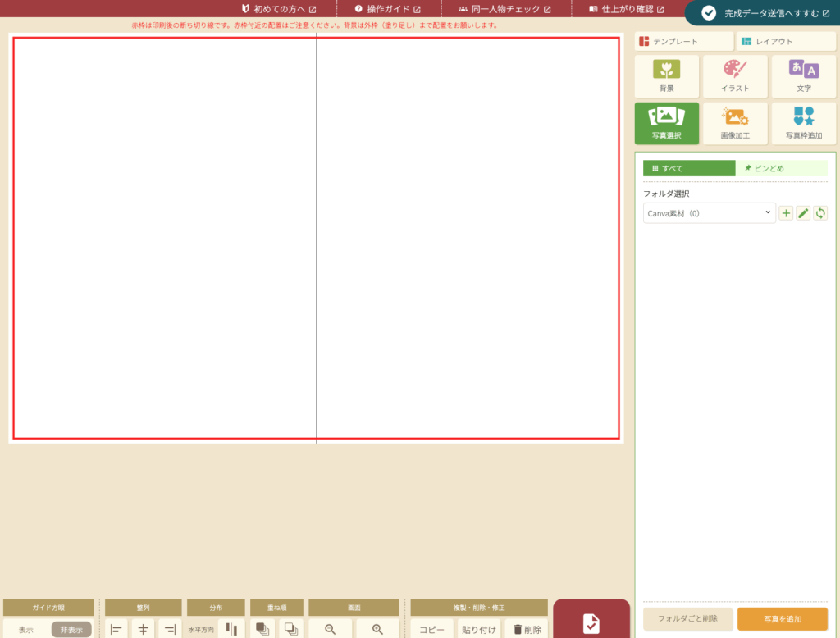Open the 文字 text tool
Screen dimensions: 840x638
[x=803, y=76]
